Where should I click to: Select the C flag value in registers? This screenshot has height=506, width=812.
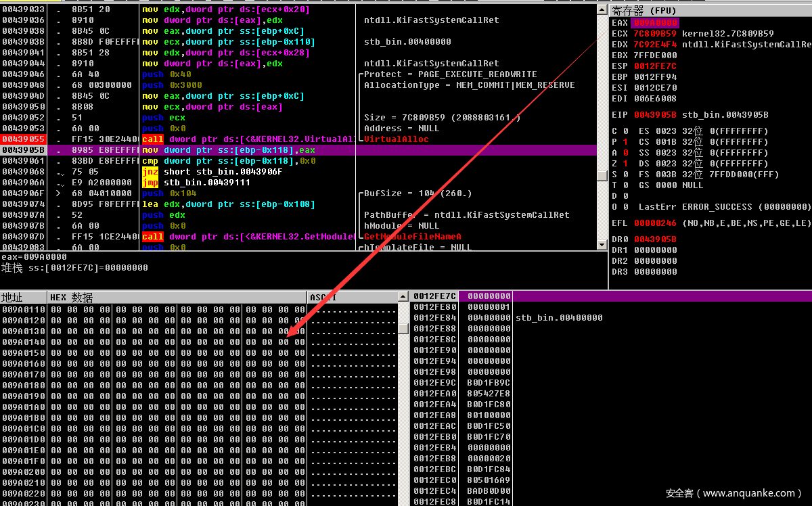[625, 131]
